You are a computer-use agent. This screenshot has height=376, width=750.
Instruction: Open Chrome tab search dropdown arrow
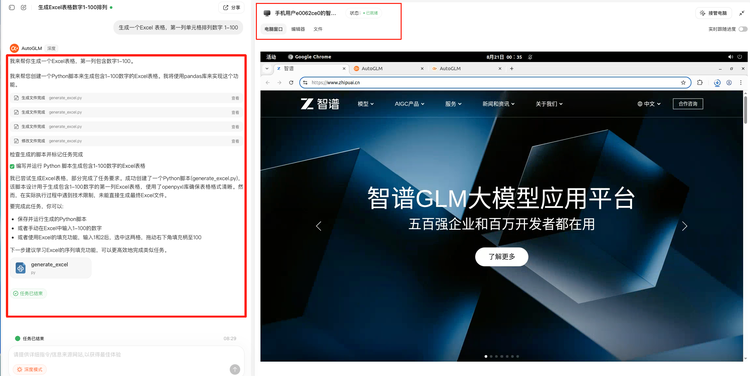point(267,68)
